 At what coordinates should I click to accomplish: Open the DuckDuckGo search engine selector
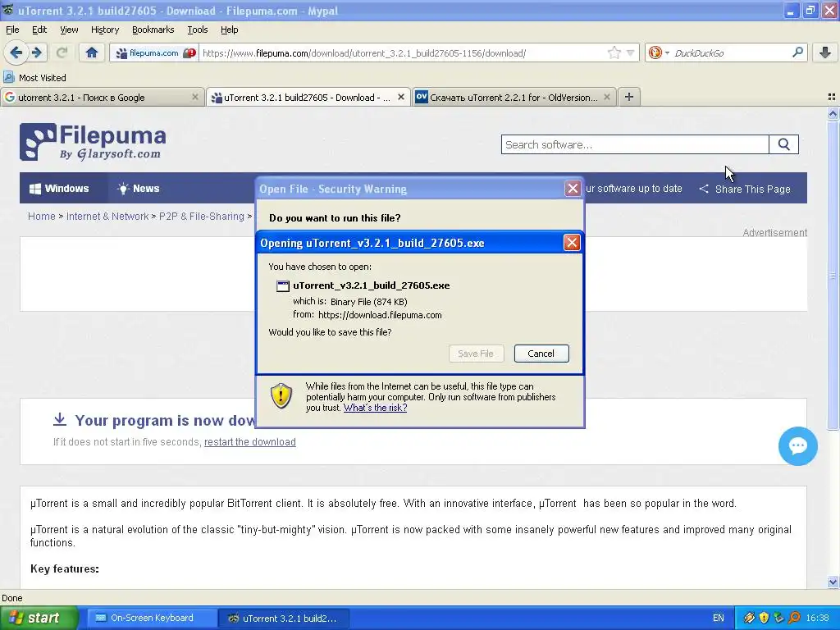click(x=659, y=52)
